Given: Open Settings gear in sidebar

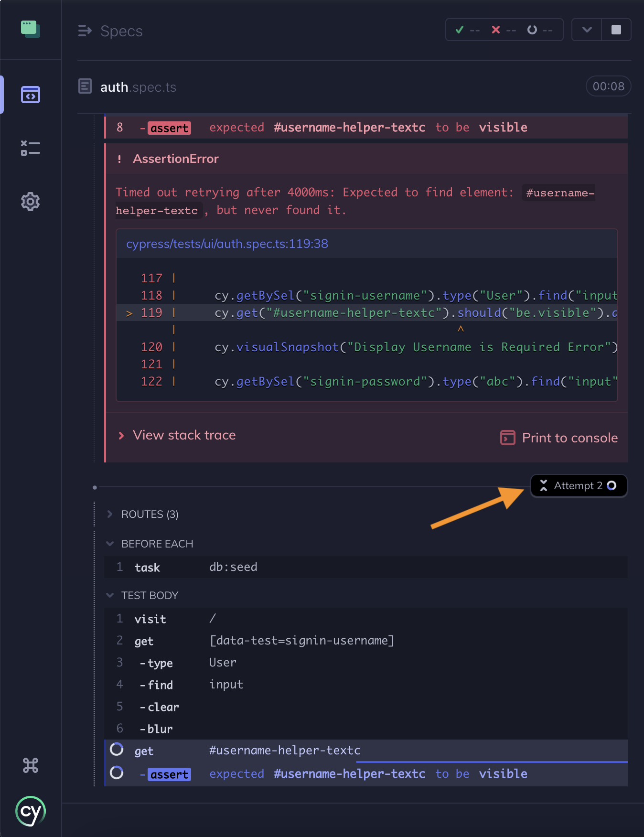Looking at the screenshot, I should coord(31,202).
